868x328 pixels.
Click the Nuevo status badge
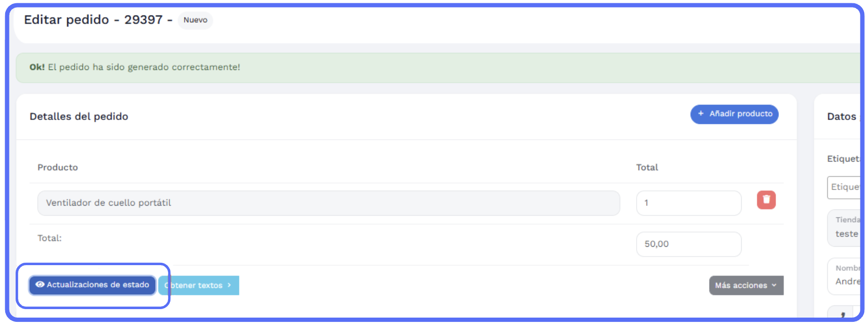click(x=195, y=20)
